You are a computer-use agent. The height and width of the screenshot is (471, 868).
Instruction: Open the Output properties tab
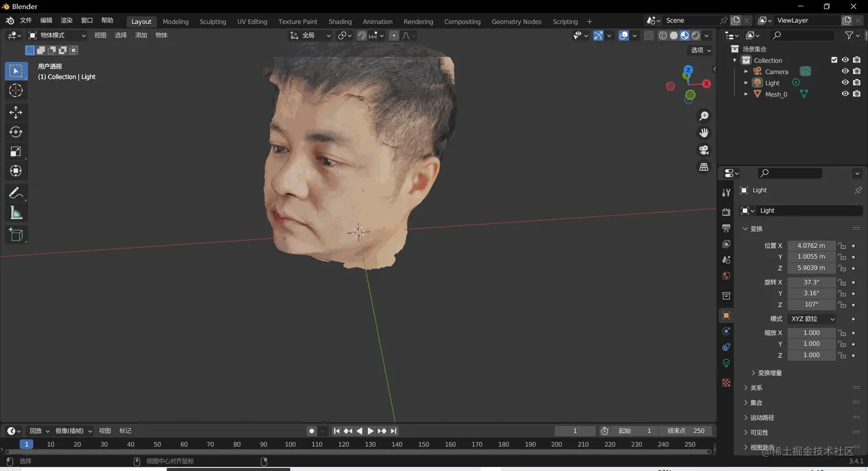coord(726,228)
